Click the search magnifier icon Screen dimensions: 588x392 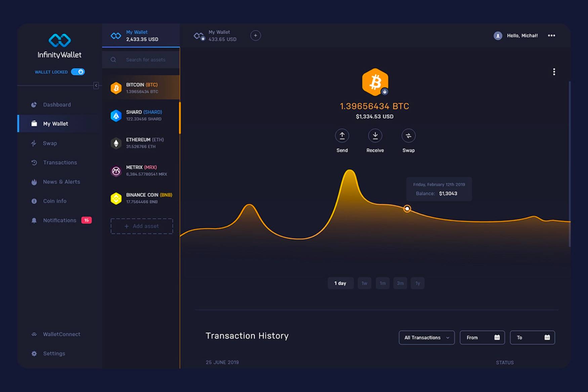[x=113, y=60]
